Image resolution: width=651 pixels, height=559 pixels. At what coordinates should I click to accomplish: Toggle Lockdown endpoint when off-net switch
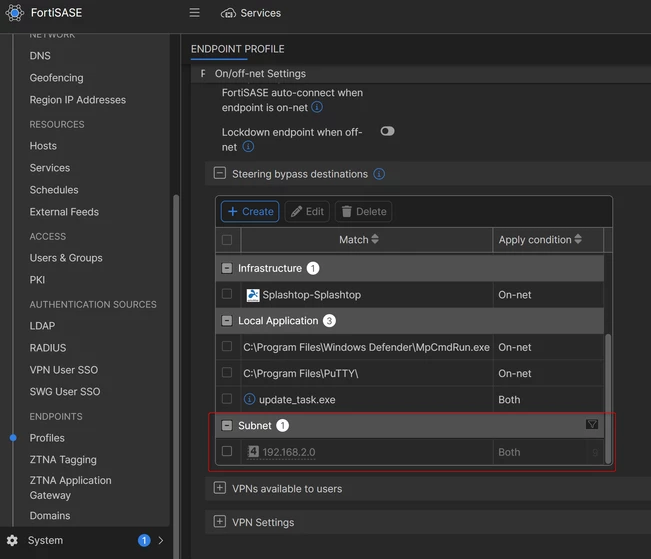point(387,131)
